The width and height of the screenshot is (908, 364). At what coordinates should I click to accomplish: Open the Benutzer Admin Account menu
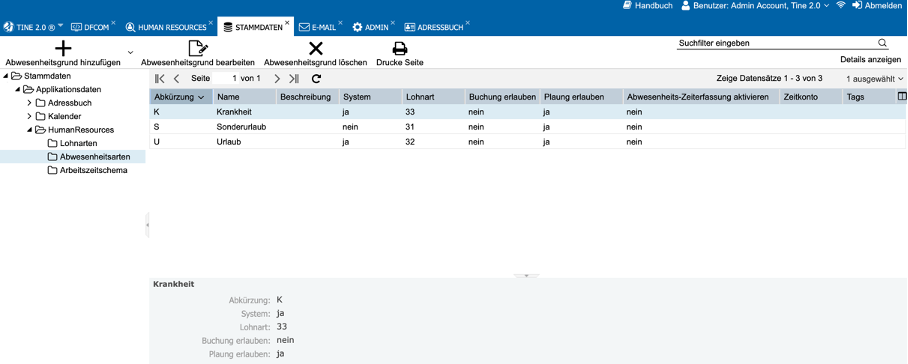pyautogui.click(x=755, y=5)
